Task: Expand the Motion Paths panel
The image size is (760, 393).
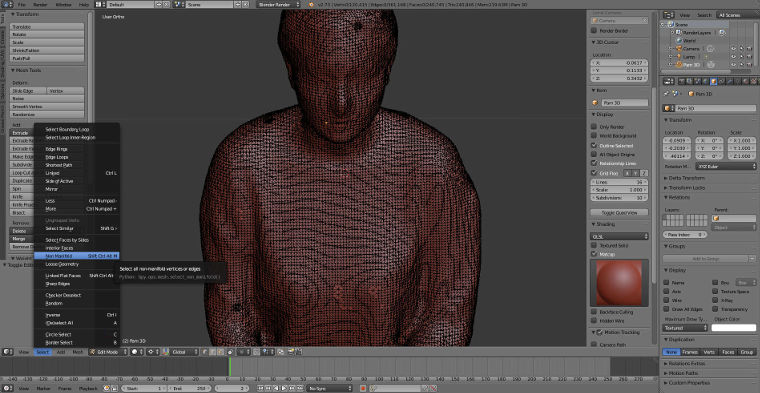Action: tap(682, 373)
